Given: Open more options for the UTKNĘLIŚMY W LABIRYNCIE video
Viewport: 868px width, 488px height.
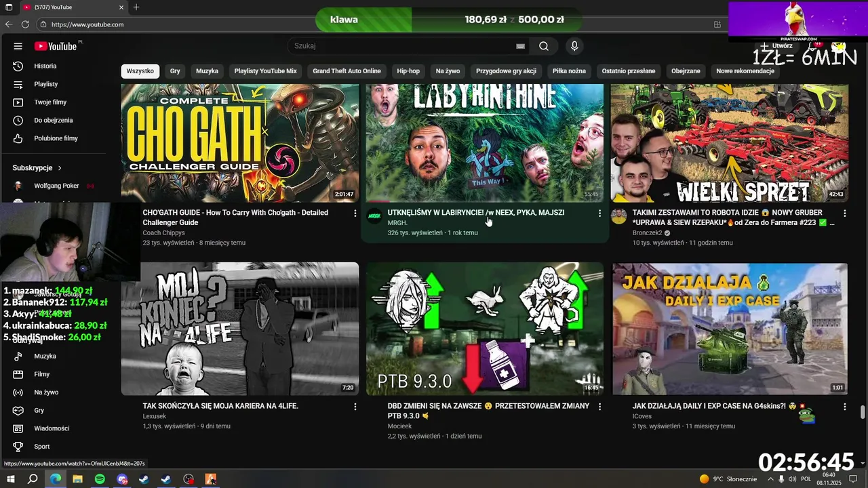Looking at the screenshot, I should click(599, 213).
